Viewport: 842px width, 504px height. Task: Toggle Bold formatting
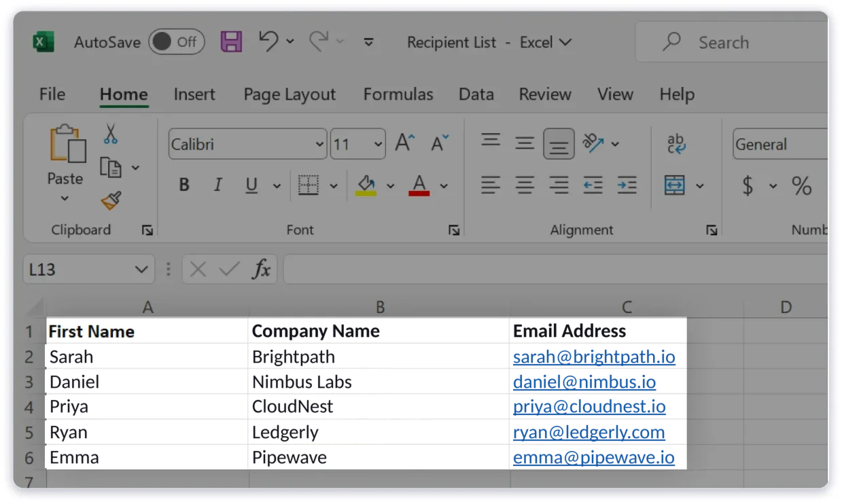tap(184, 185)
